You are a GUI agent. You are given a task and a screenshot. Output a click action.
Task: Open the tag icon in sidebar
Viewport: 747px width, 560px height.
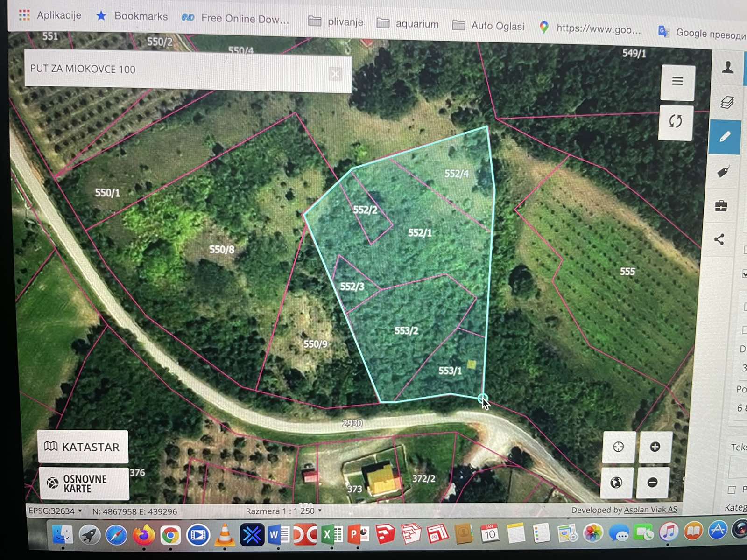tap(723, 172)
